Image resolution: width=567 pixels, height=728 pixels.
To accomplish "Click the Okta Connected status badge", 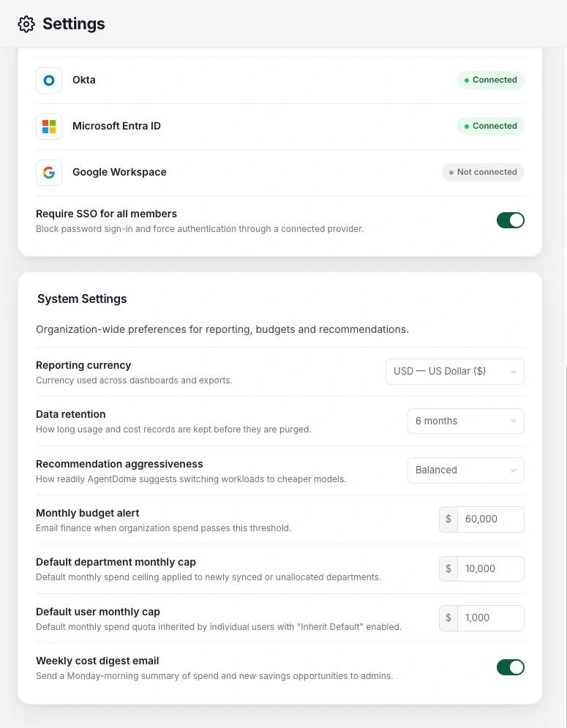I will pyautogui.click(x=491, y=80).
